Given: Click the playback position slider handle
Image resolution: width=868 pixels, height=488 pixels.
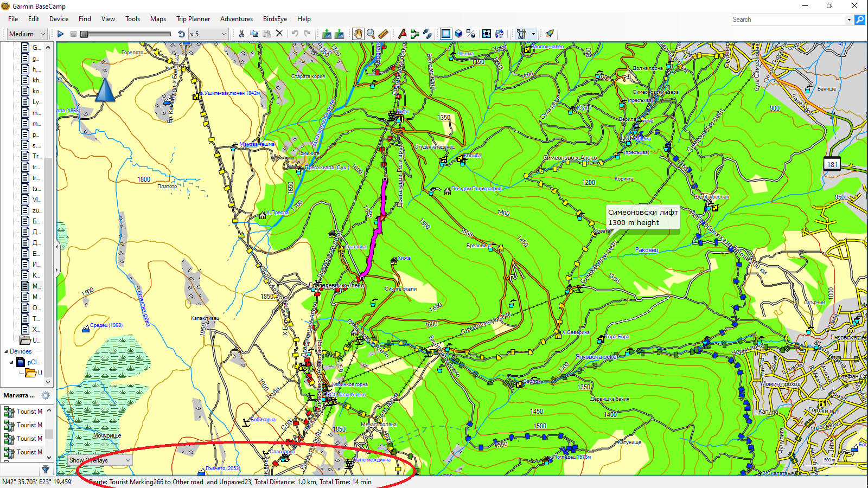Looking at the screenshot, I should click(84, 34).
